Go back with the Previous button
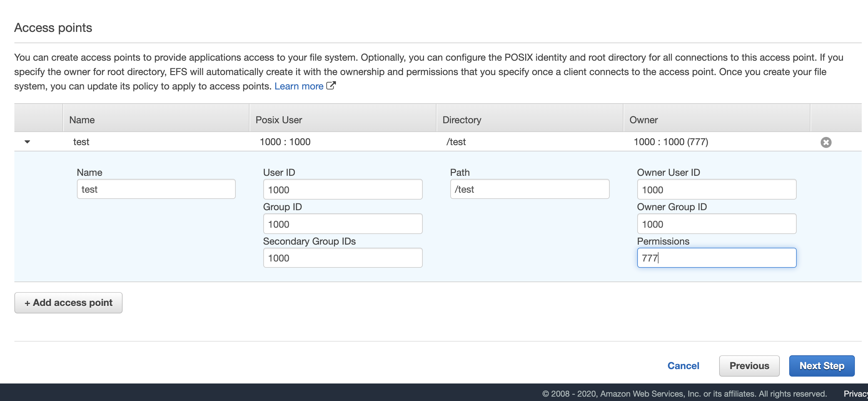The image size is (868, 401). point(749,366)
